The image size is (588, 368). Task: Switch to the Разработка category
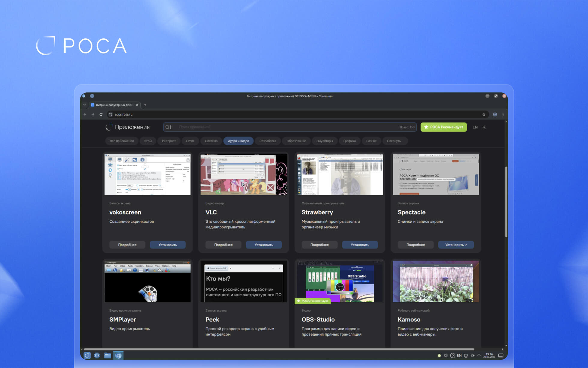point(268,141)
